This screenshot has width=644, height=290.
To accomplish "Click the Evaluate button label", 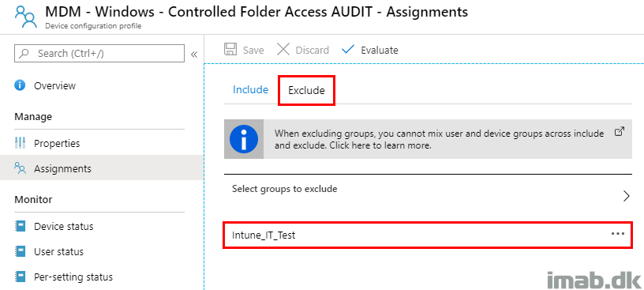I will [380, 51].
